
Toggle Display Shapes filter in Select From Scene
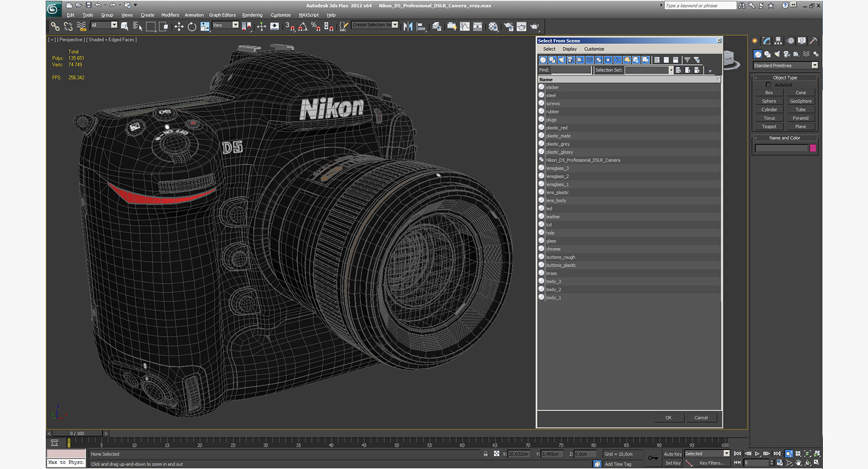click(x=552, y=60)
